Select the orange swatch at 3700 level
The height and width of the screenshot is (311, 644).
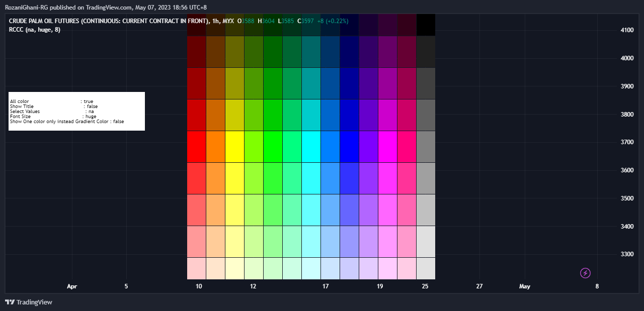coord(215,147)
